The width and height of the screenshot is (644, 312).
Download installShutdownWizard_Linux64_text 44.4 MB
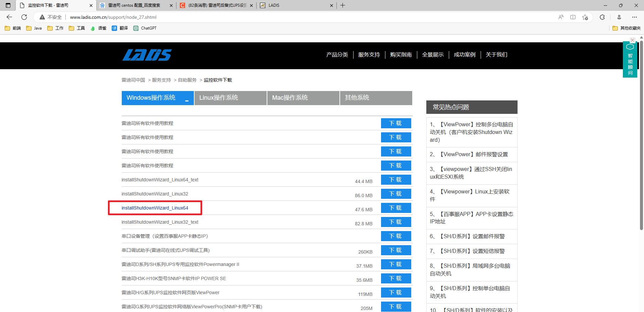pyautogui.click(x=396, y=180)
